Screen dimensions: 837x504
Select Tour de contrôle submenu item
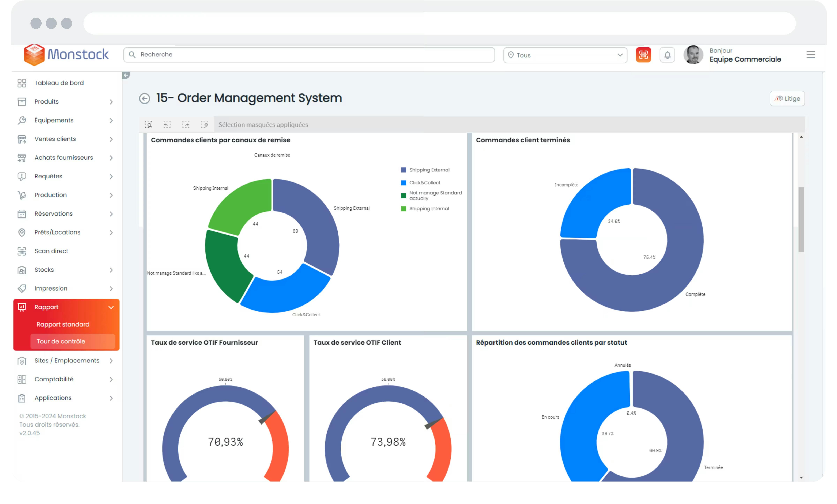[x=73, y=341]
